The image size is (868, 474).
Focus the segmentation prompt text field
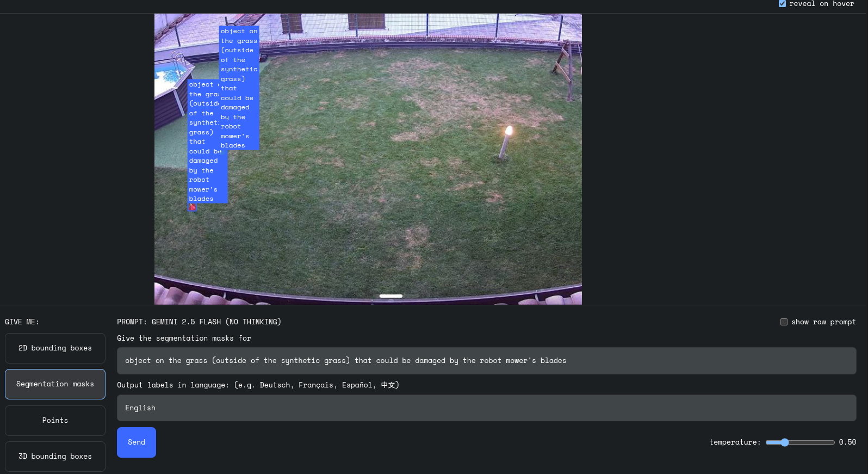click(486, 361)
